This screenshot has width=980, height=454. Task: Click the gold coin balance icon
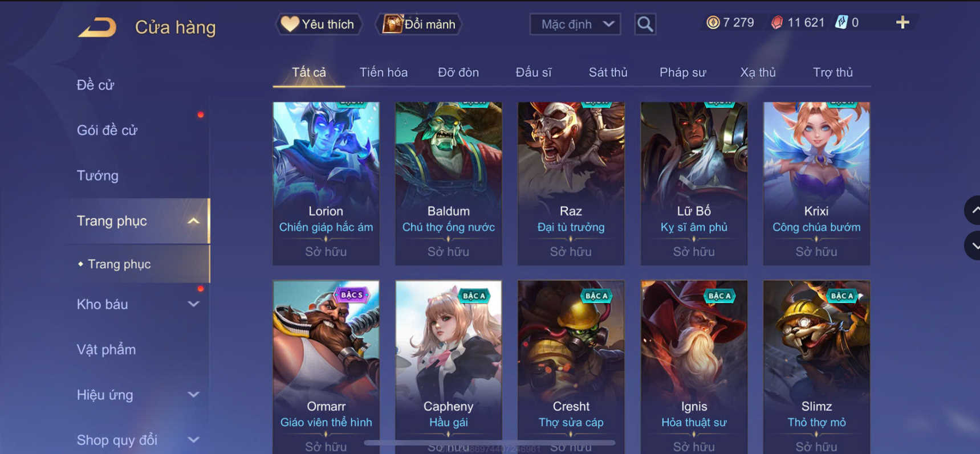click(713, 22)
